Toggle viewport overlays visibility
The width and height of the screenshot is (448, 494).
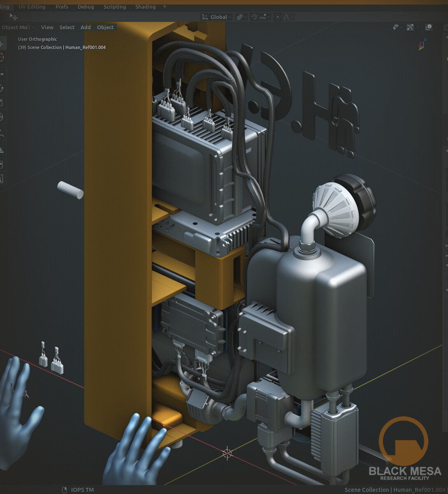[x=429, y=27]
